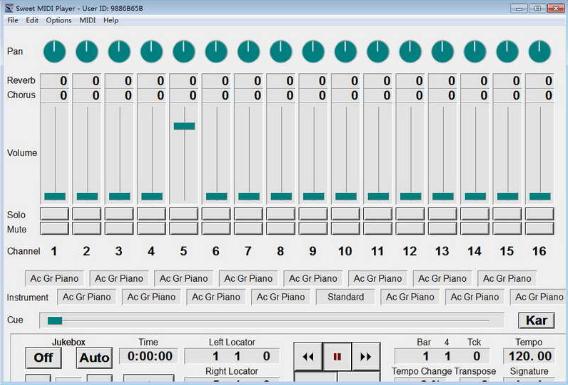Click the Pan knob for channel 2

(87, 51)
